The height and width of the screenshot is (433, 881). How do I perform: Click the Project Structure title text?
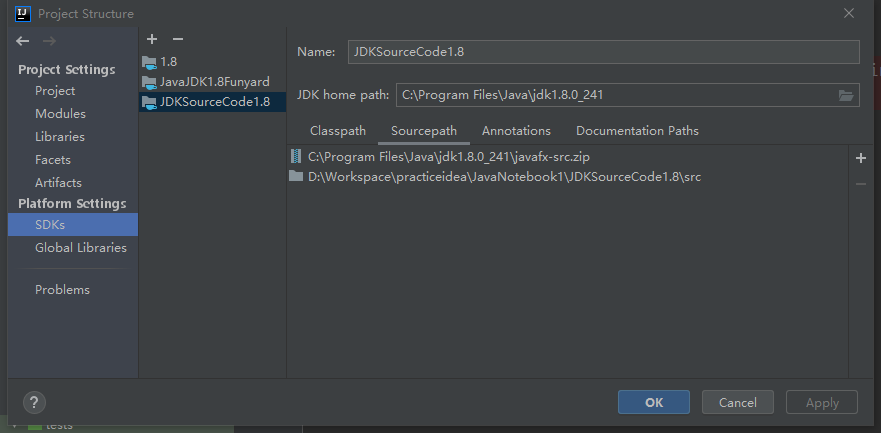(86, 14)
